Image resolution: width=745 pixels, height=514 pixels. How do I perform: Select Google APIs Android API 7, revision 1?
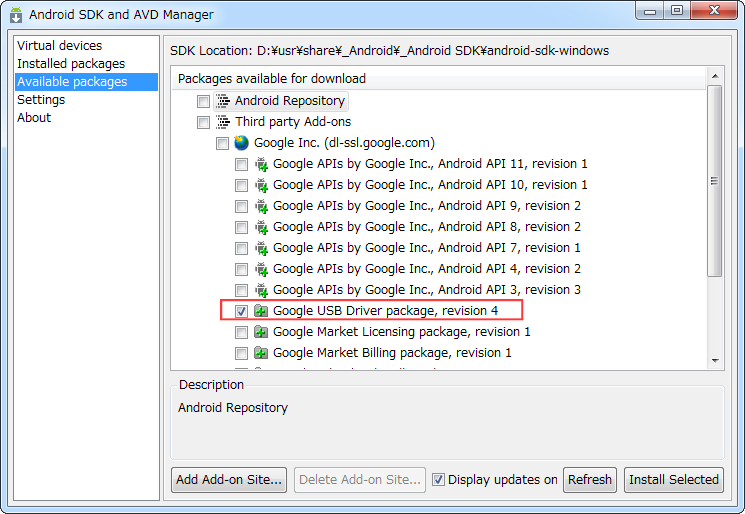tap(427, 247)
